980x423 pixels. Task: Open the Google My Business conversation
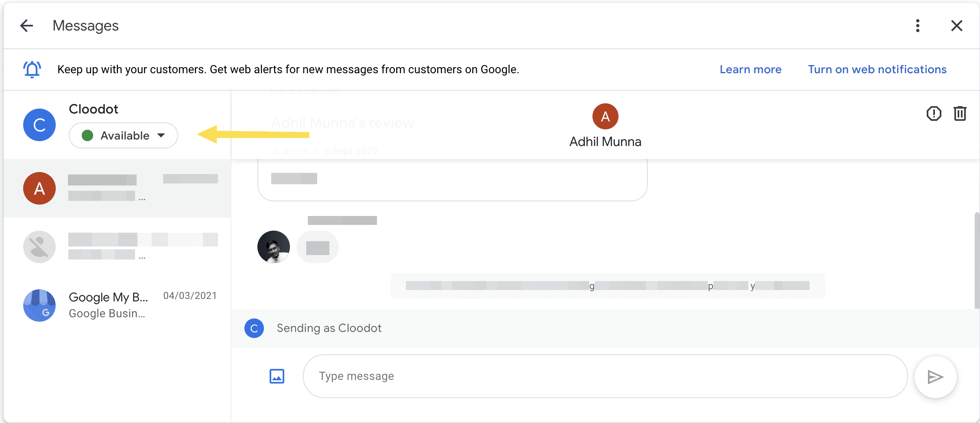tap(117, 305)
